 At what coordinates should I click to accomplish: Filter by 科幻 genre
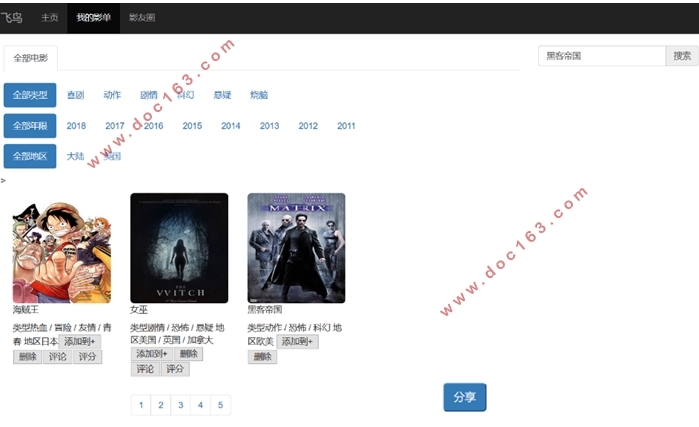pyautogui.click(x=185, y=95)
